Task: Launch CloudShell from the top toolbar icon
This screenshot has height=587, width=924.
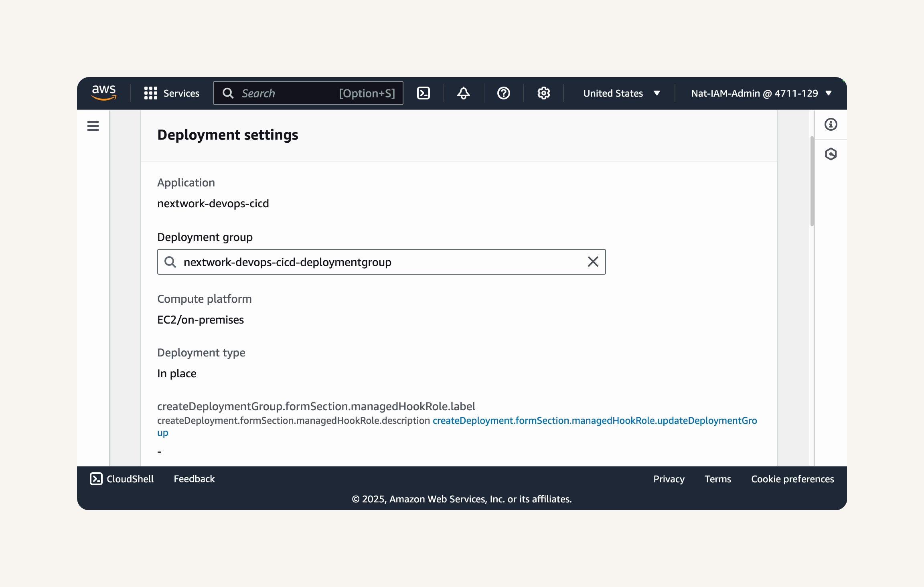Action: coord(423,93)
